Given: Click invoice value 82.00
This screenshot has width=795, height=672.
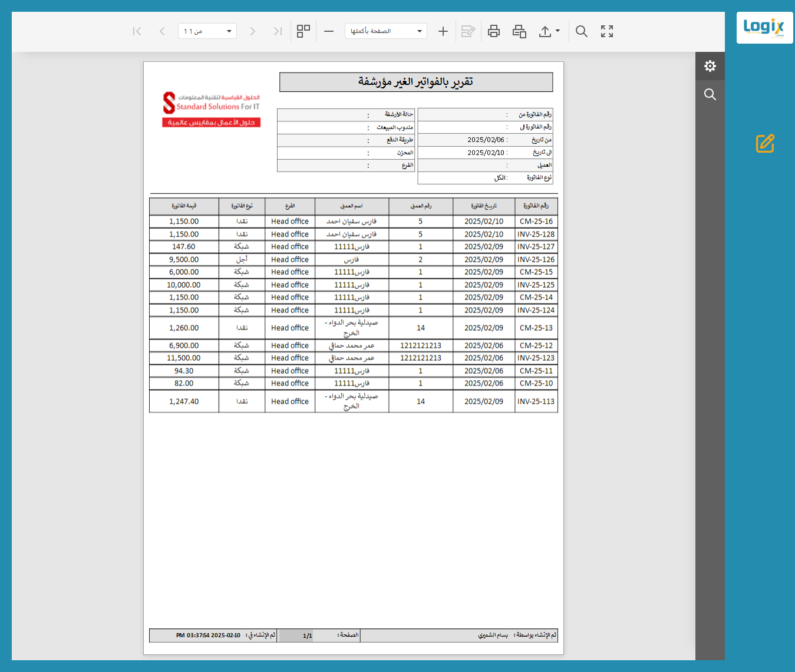Looking at the screenshot, I should click(184, 384).
